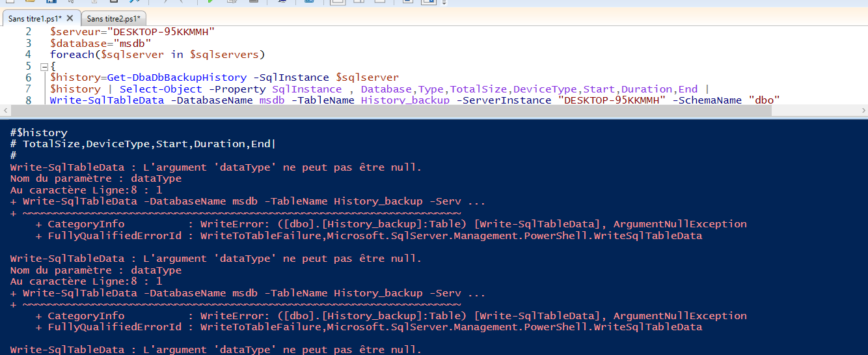Click the first "Nom du paramètre : dataType" line
868x355 pixels.
(x=96, y=178)
